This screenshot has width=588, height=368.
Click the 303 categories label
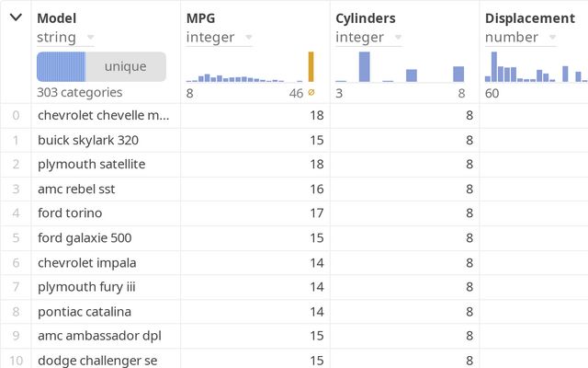pyautogui.click(x=79, y=93)
